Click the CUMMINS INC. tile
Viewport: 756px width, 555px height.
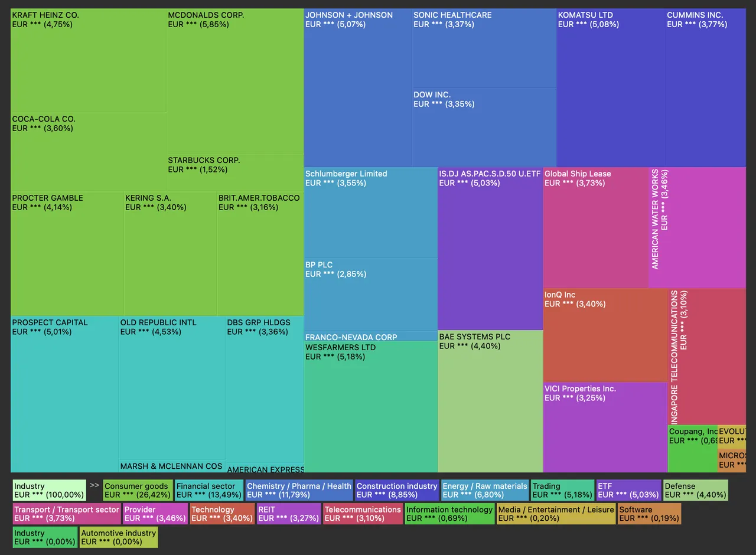(705, 87)
